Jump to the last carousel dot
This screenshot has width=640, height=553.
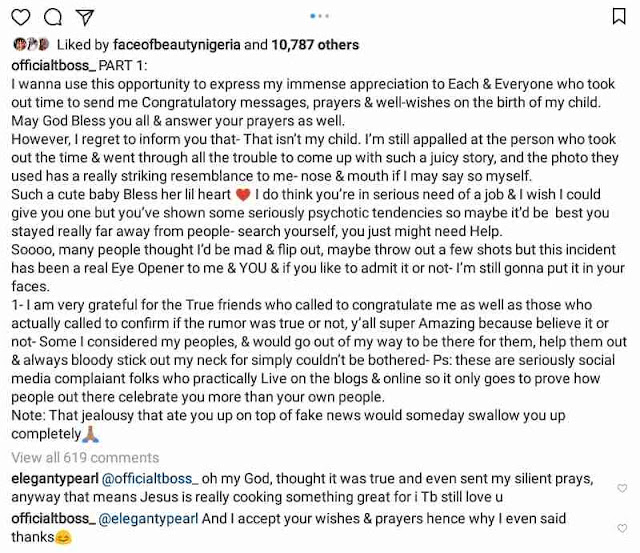329,16
